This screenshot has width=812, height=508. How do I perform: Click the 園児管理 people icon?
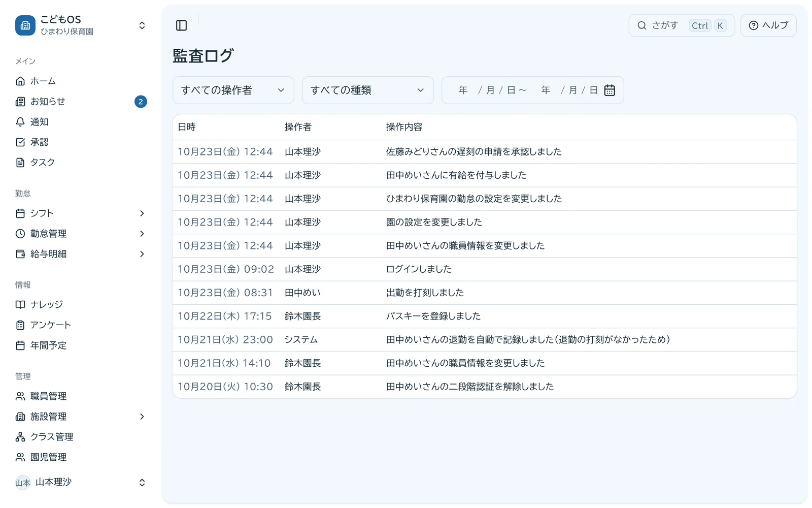click(x=20, y=457)
